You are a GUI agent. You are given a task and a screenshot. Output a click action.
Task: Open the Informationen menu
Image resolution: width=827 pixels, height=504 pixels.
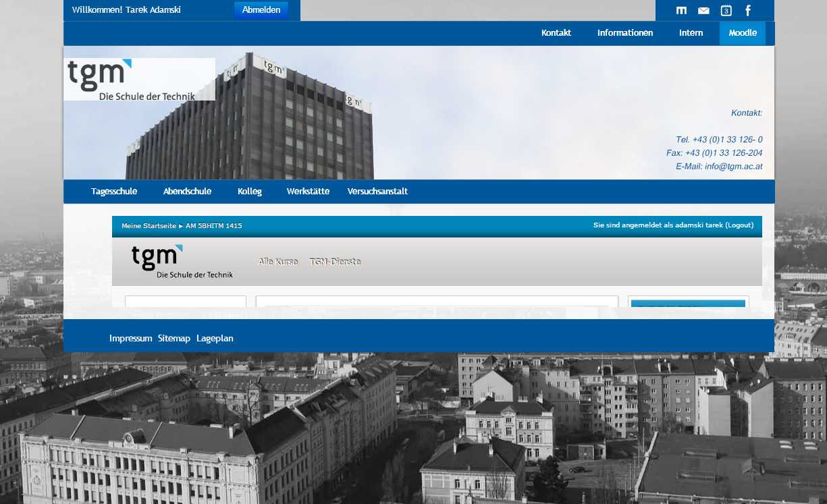[x=625, y=33]
